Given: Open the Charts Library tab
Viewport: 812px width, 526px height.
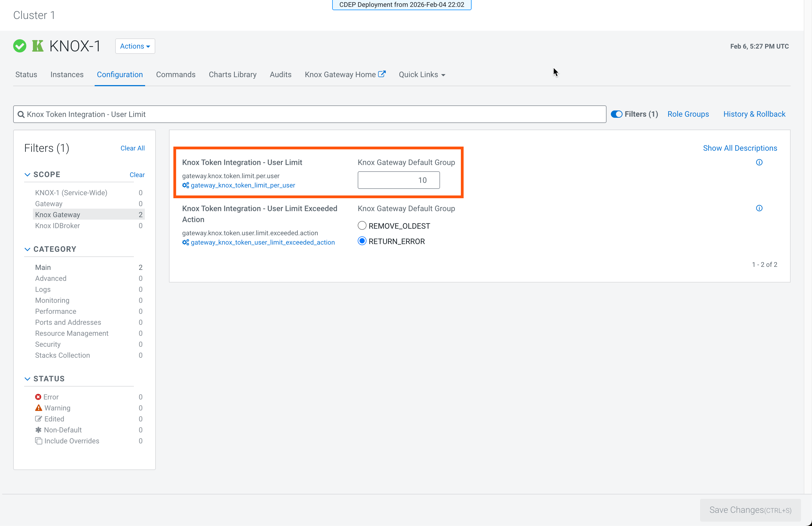Looking at the screenshot, I should point(232,75).
